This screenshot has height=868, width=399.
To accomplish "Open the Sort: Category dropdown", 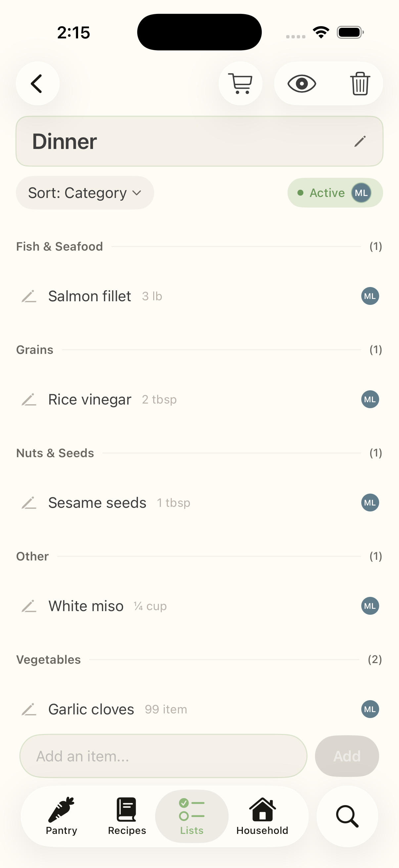I will pyautogui.click(x=84, y=193).
